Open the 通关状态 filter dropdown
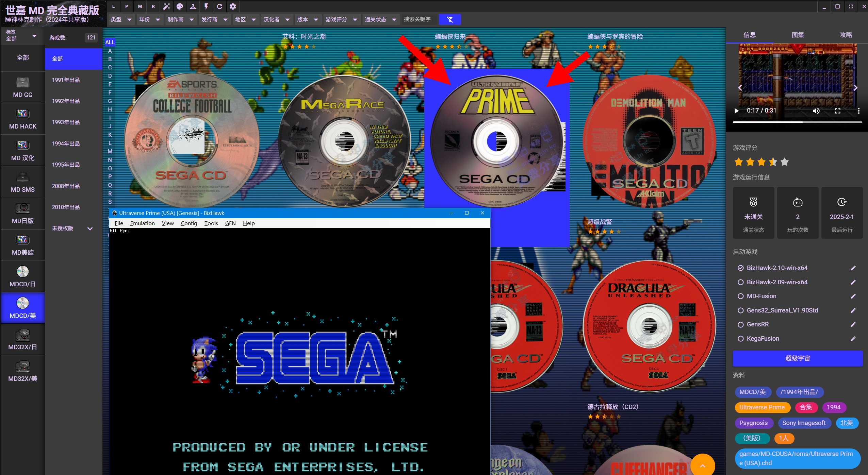 click(x=380, y=19)
